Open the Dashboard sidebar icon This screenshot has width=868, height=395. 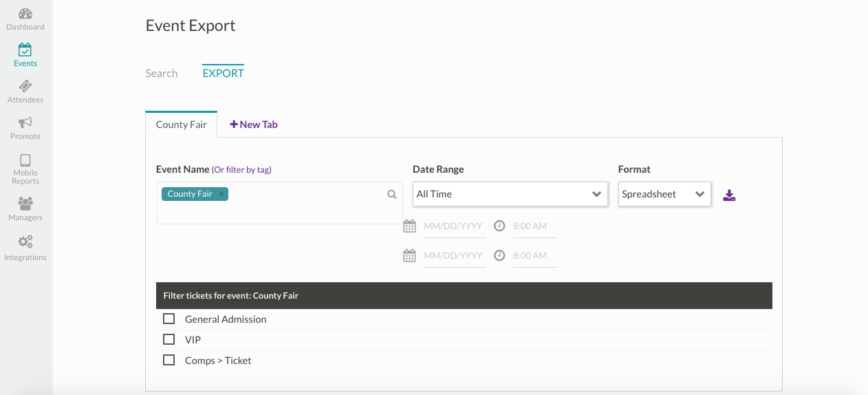tap(25, 14)
